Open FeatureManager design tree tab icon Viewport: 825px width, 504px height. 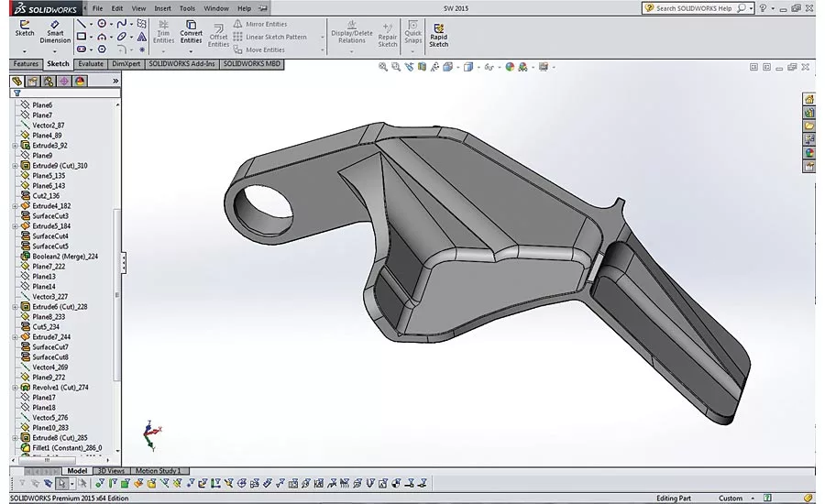tap(17, 81)
